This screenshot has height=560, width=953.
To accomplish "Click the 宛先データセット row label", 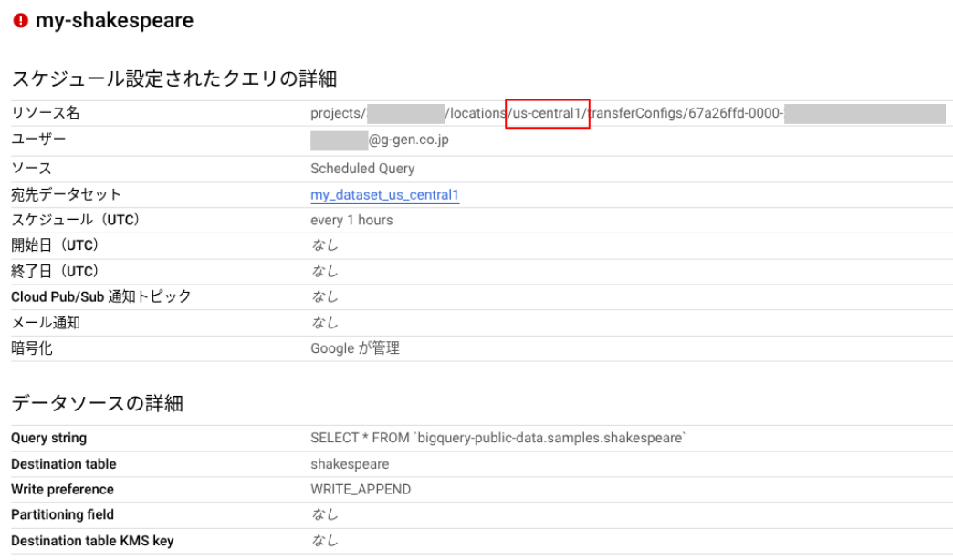I will (67, 195).
